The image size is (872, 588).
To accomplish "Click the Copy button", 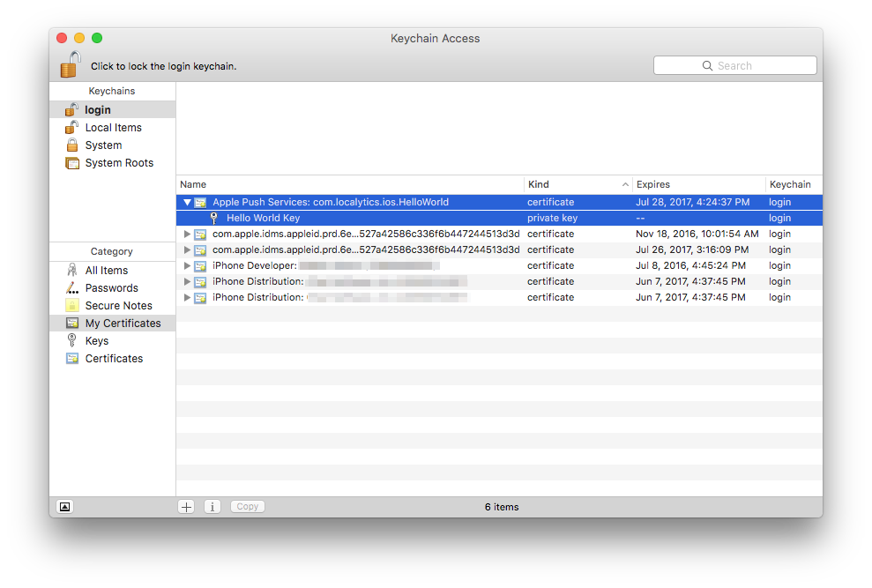I will tap(247, 506).
